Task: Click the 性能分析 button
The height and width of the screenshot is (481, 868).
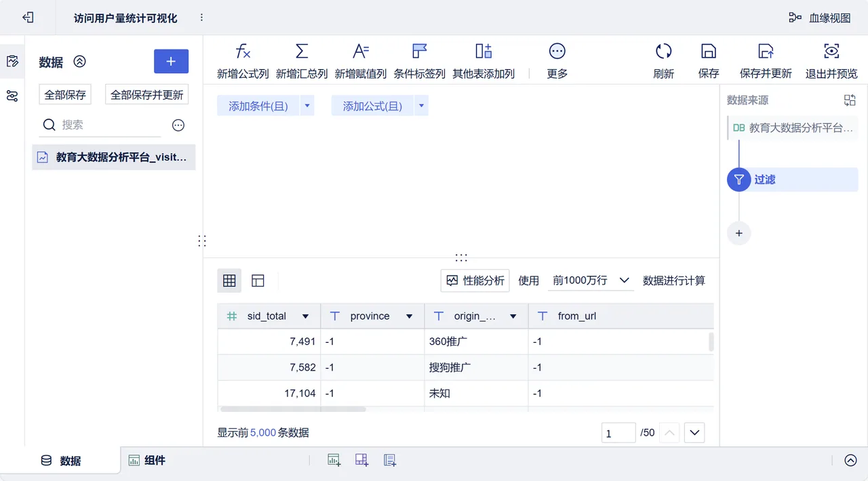Action: [475, 280]
